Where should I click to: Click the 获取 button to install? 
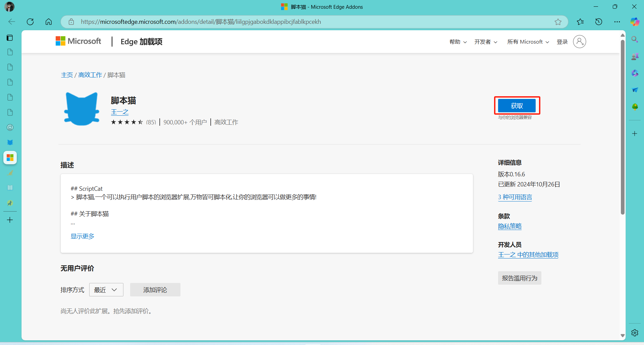pyautogui.click(x=517, y=106)
